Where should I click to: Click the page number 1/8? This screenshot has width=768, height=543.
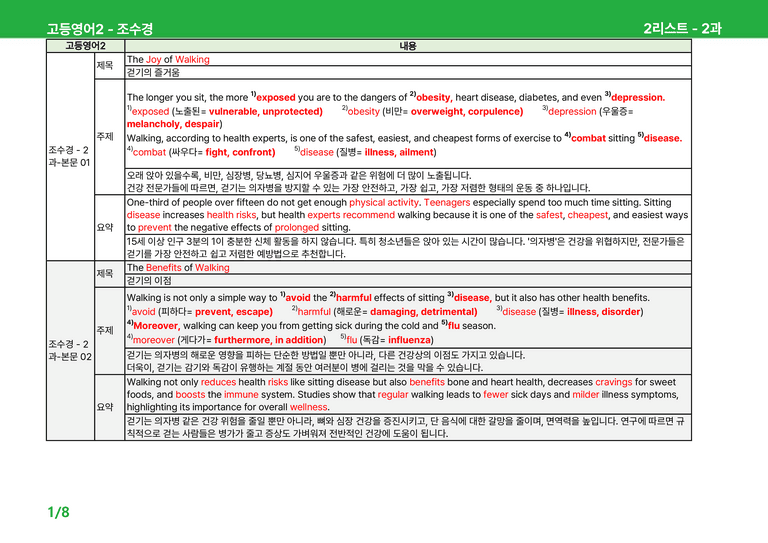click(58, 512)
